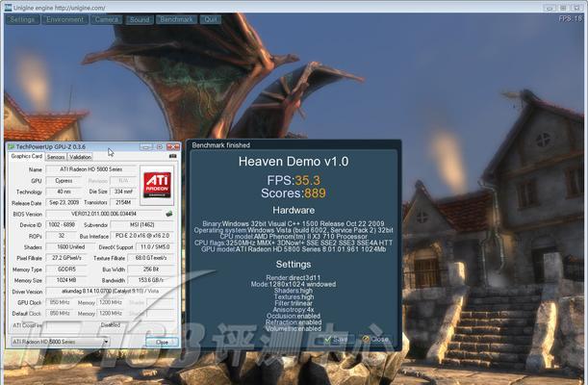Image resolution: width=588 pixels, height=385 pixels.
Task: Click the Bus Width 256 Bit value
Action: point(151,269)
